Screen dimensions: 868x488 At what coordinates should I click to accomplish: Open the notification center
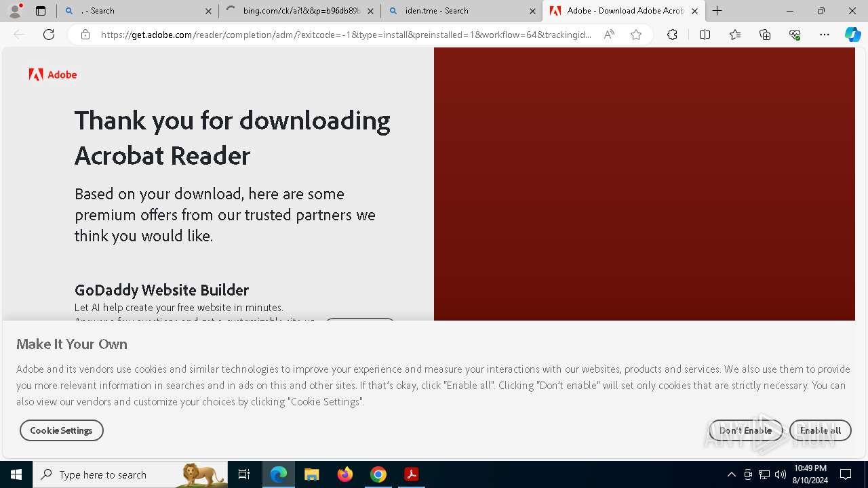pyautogui.click(x=846, y=474)
